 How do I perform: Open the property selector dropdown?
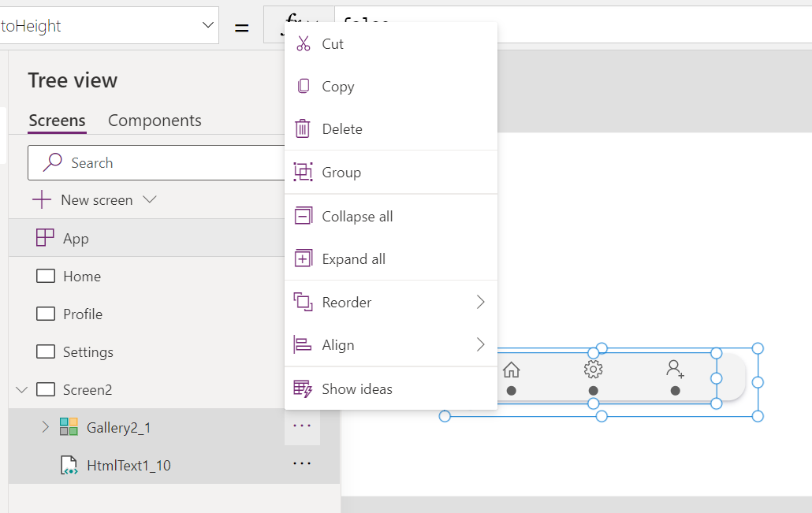point(208,25)
